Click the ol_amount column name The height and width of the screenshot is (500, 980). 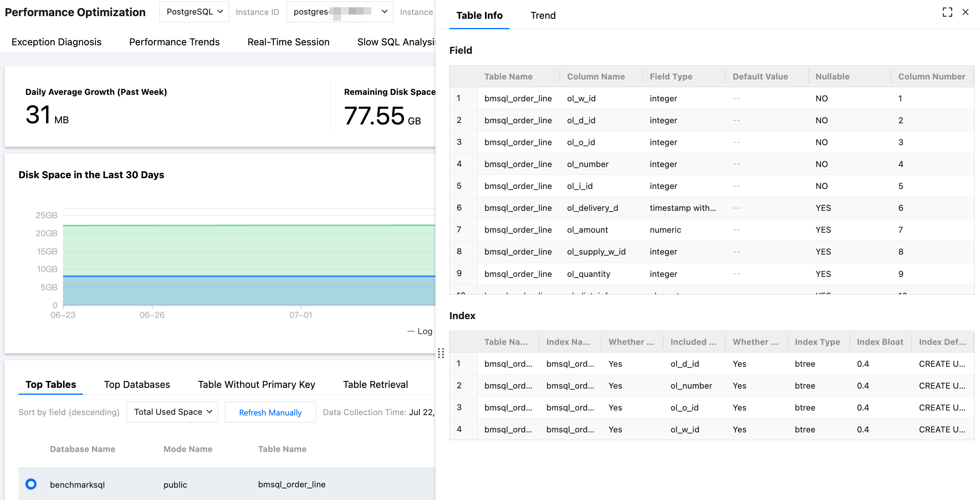coord(588,230)
